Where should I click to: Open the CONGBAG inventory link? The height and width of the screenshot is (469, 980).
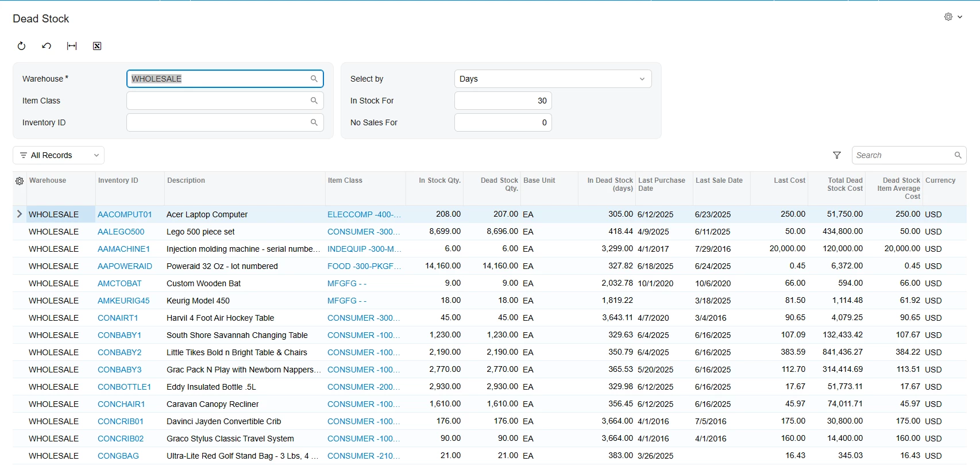118,456
